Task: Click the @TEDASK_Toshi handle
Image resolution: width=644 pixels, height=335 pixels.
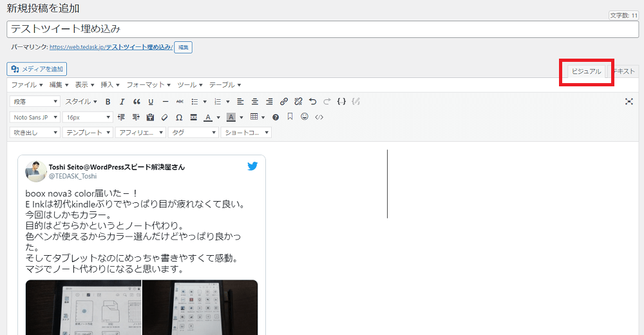Action: tap(73, 176)
